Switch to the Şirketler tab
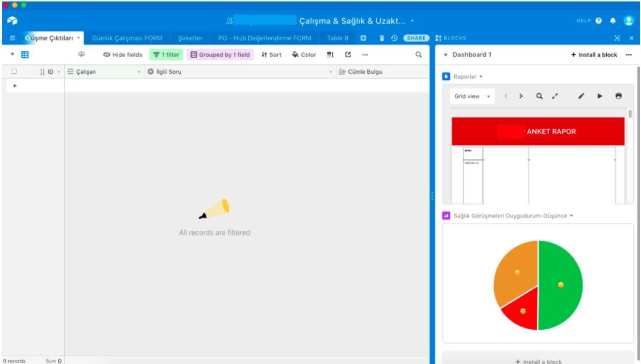This screenshot has width=641, height=364. [190, 38]
